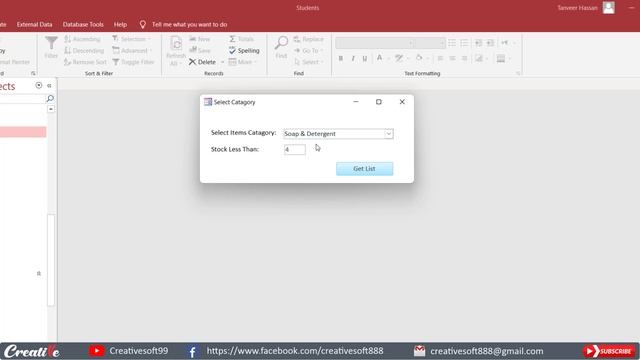Click the highlighted pink navigation item
The height and width of the screenshot is (360, 640).
(23, 132)
